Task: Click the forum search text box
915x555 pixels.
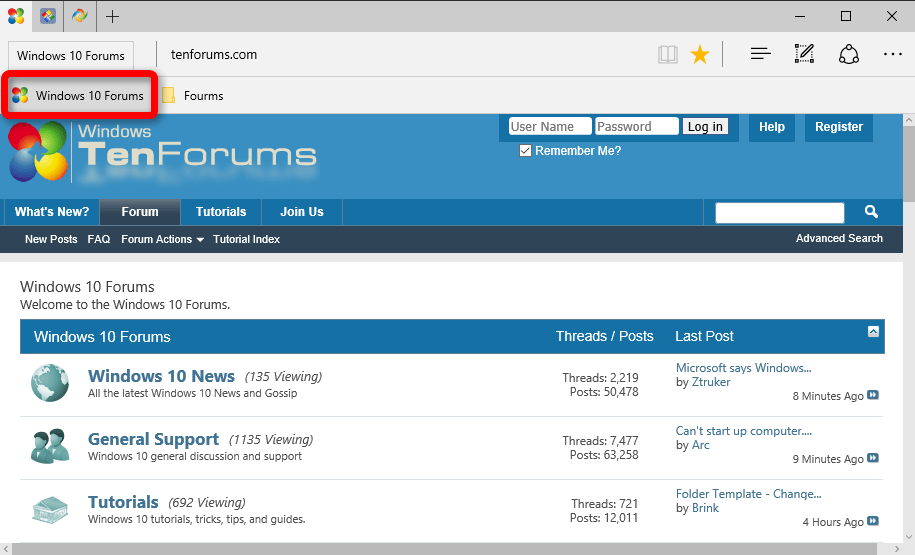Action: click(x=780, y=212)
